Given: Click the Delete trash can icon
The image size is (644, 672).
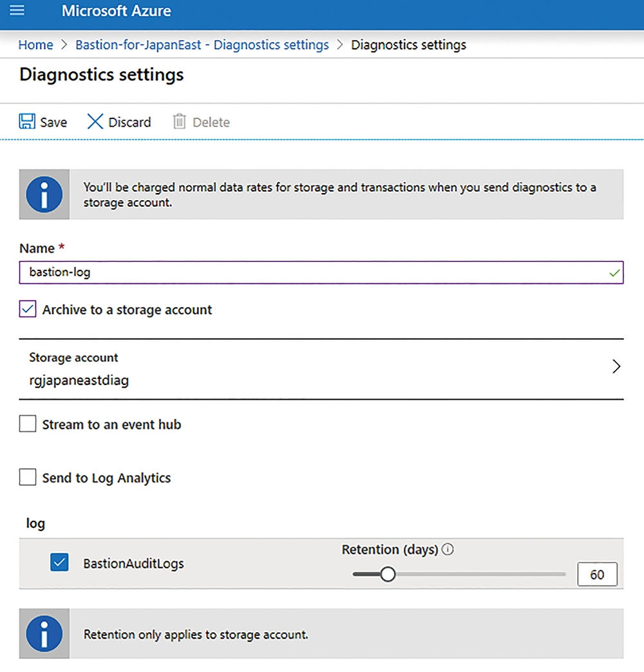Looking at the screenshot, I should click(179, 121).
